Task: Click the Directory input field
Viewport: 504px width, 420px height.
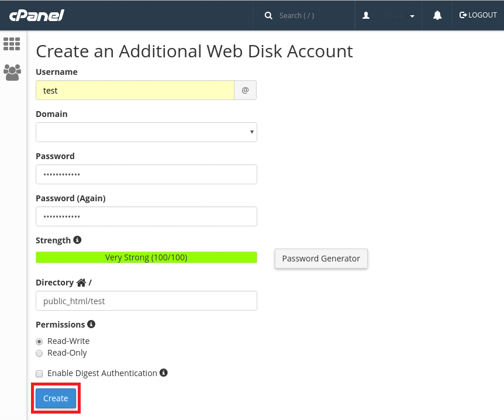Action: pyautogui.click(x=146, y=301)
